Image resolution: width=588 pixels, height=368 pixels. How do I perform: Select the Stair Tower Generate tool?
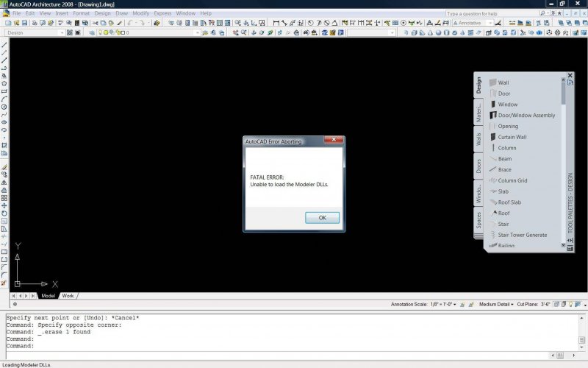pos(518,235)
